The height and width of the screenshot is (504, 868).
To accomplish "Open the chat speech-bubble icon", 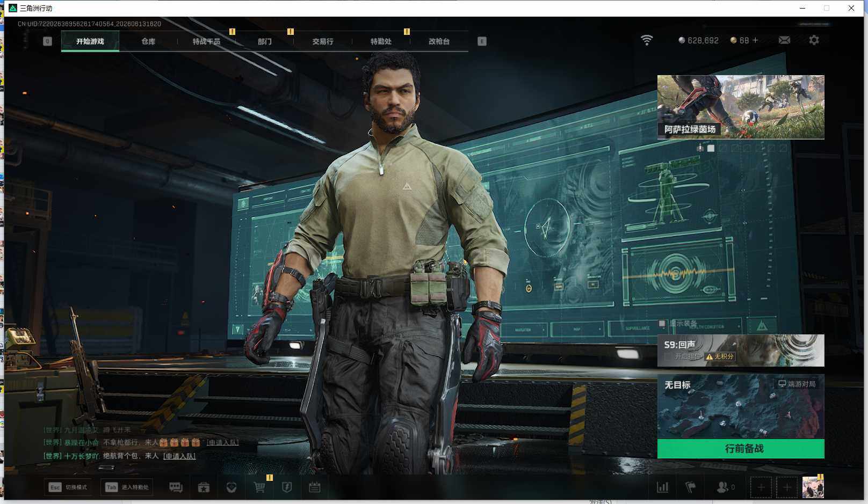I will pyautogui.click(x=176, y=487).
